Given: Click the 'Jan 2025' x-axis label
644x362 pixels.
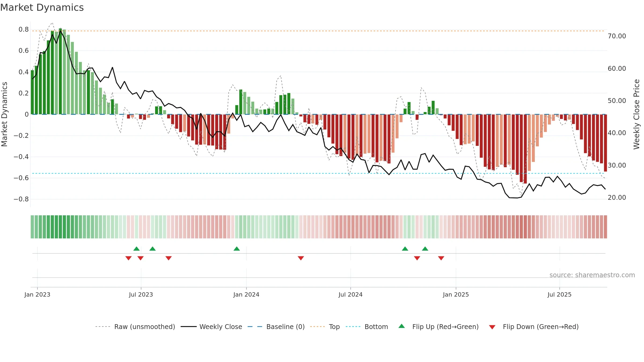Looking at the screenshot, I should click(456, 294).
